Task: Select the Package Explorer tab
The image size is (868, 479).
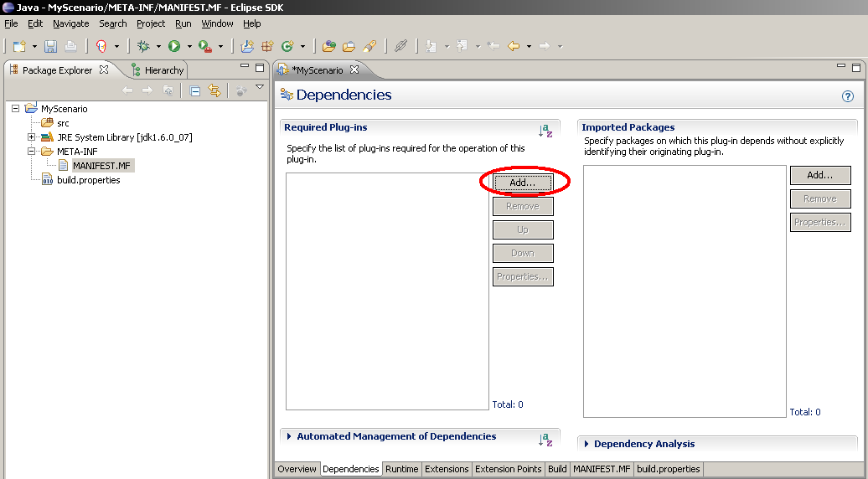Action: click(58, 70)
